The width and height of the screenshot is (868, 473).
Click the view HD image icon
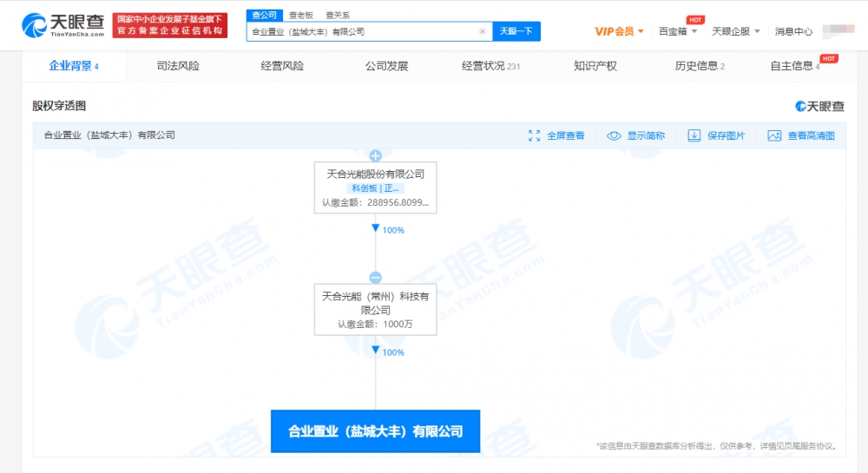[774, 135]
